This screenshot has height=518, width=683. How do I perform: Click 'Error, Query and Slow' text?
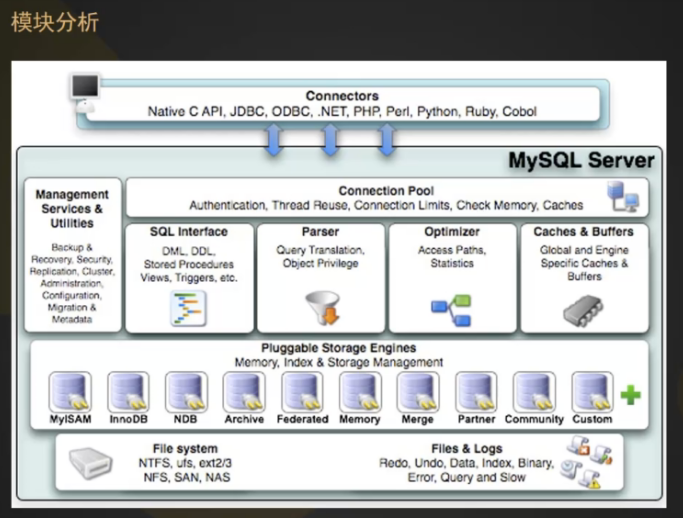(x=467, y=477)
